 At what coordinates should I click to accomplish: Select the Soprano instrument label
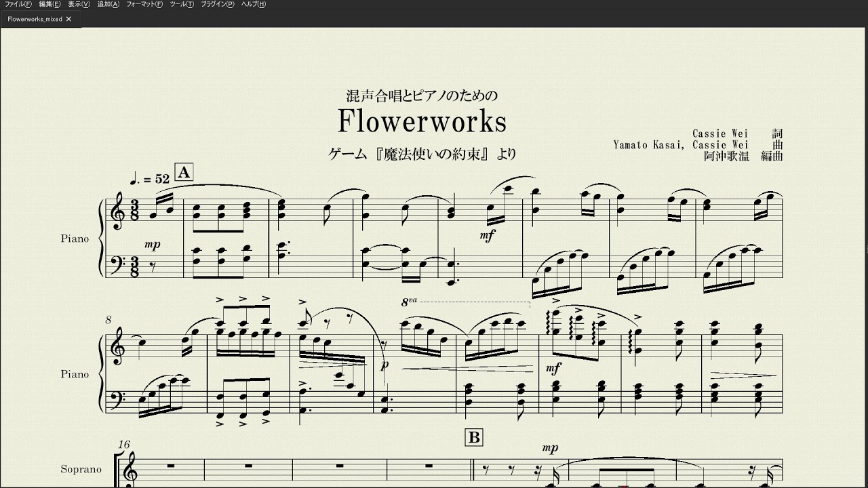click(81, 469)
